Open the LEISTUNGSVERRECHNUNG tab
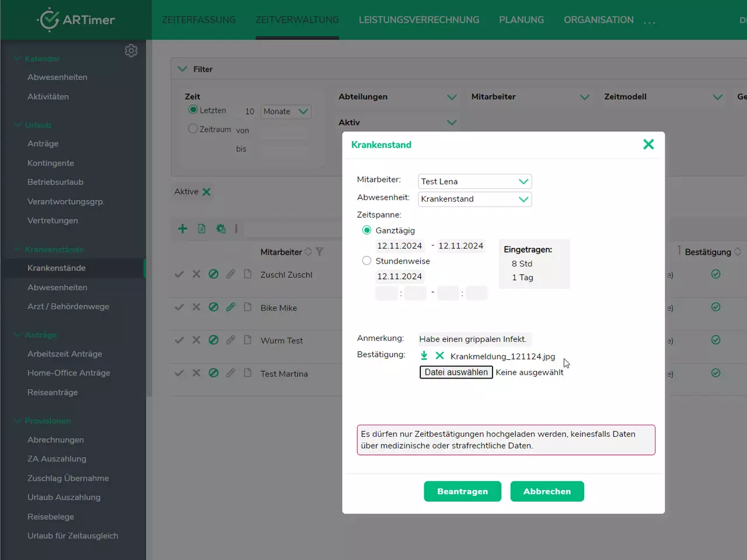 (419, 20)
